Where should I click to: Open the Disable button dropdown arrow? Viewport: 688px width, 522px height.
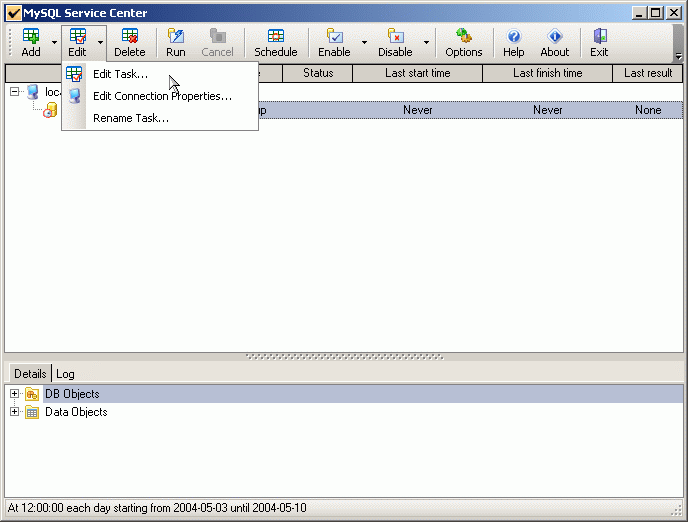tap(426, 43)
